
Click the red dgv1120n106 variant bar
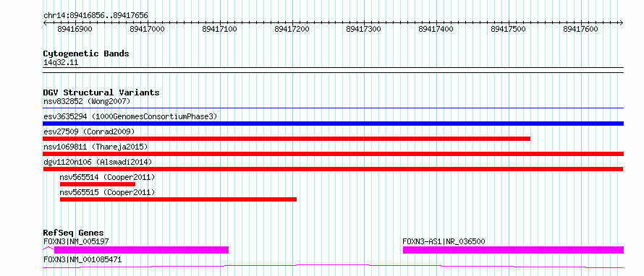tap(333, 169)
